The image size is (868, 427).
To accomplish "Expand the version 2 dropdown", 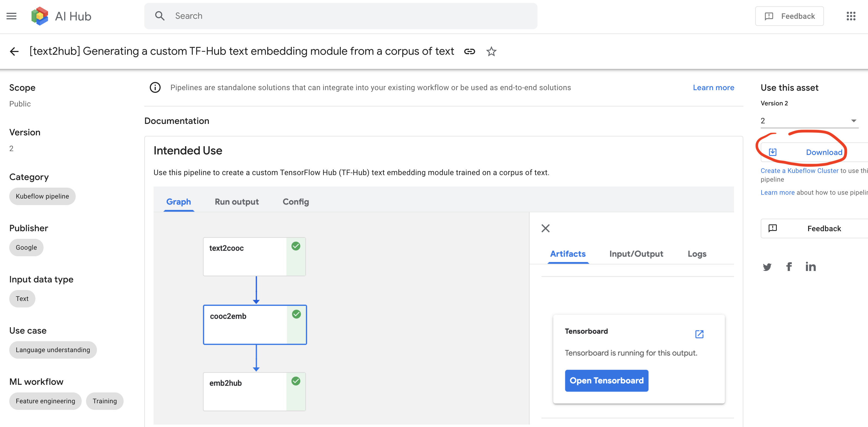I will (x=809, y=121).
